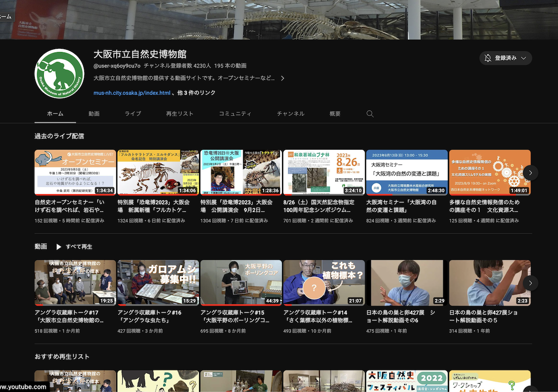Open the 過去のライブ配信 section heading
The image size is (558, 392).
[59, 136]
